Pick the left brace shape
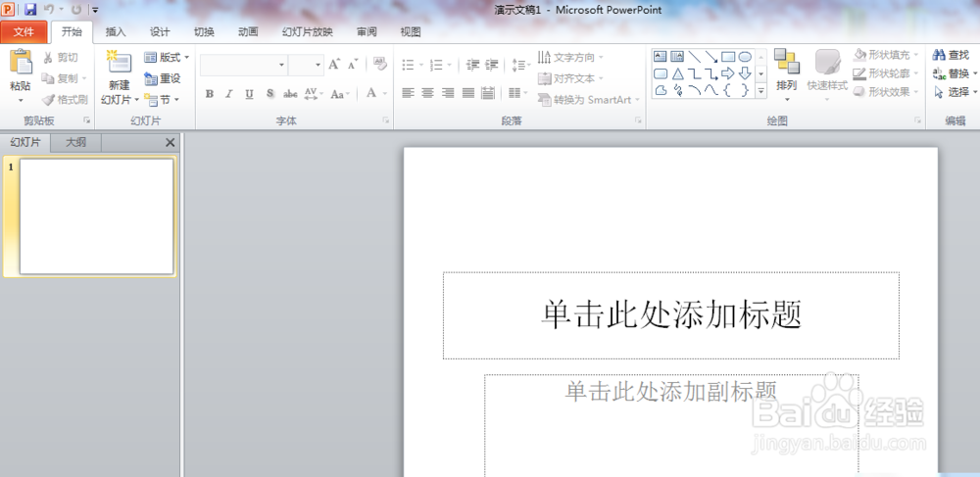Screen dimensions: 980x477 [728, 90]
